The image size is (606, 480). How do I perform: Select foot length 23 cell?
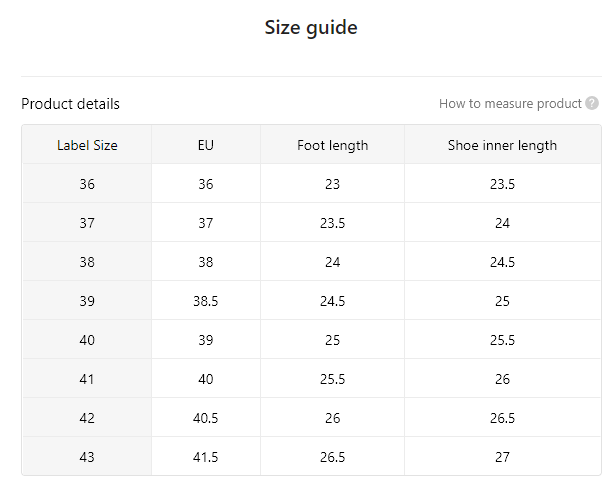coord(332,184)
